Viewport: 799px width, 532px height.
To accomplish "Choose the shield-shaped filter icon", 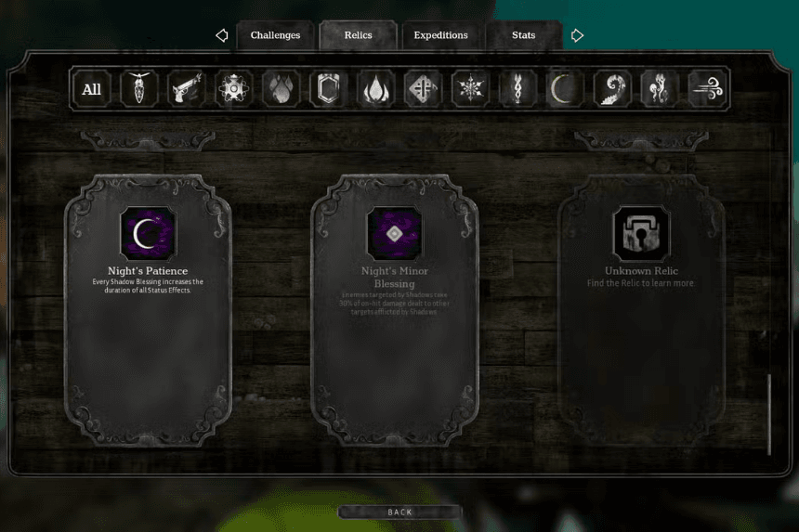I will [x=328, y=89].
